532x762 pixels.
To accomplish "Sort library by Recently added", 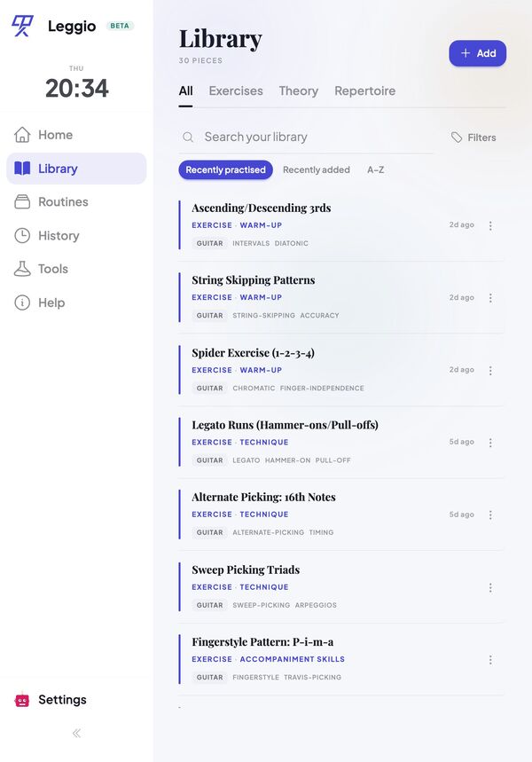I will (x=317, y=169).
